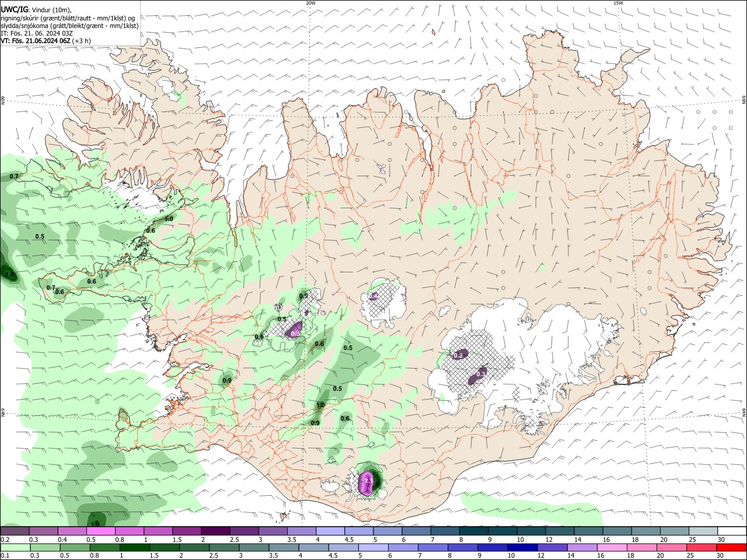Screen dimensions: 747x560
Task: Click the "20W" longitude label
Action: [310, 3]
